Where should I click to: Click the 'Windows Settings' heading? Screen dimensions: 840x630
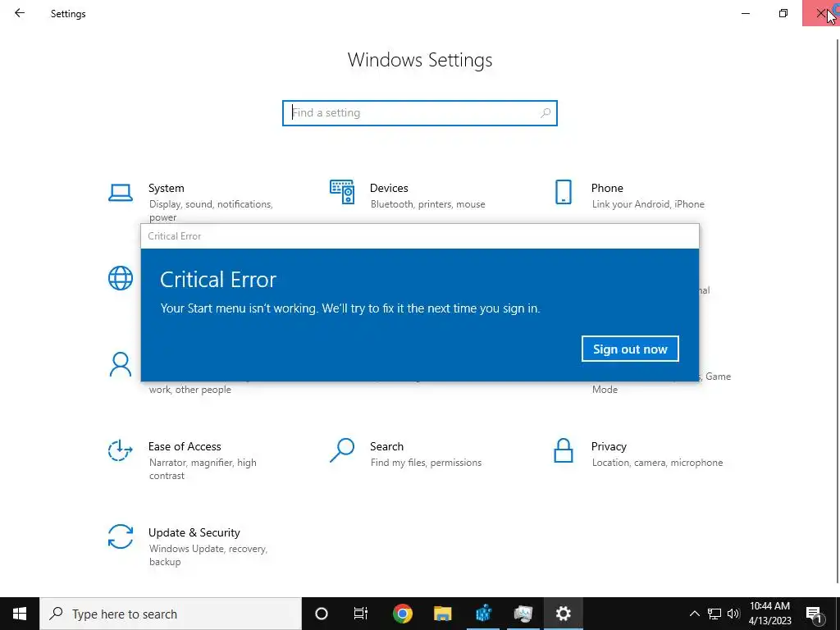pyautogui.click(x=419, y=59)
